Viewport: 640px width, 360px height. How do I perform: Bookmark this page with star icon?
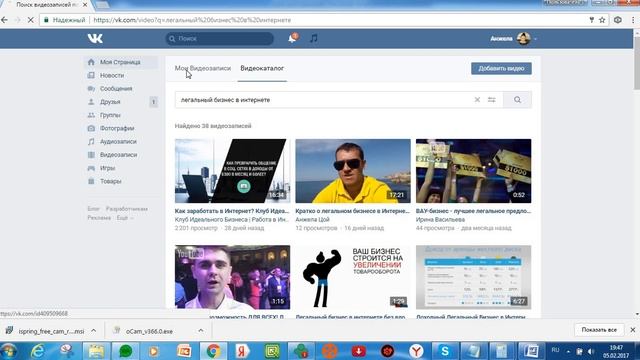point(602,20)
